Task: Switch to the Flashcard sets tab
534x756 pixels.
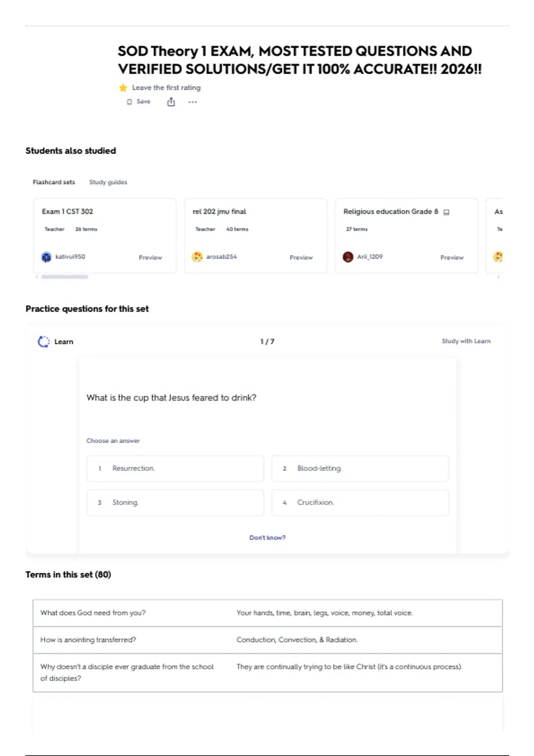Action: click(54, 182)
